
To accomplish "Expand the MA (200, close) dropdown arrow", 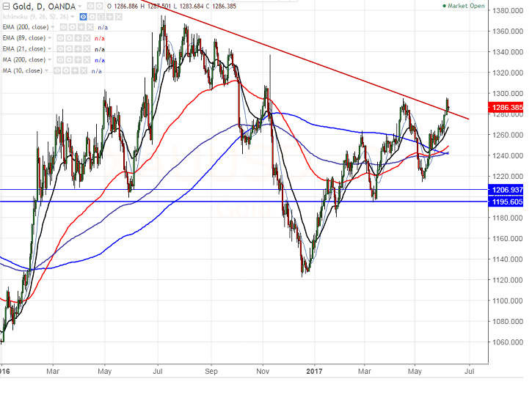I will click(x=50, y=60).
